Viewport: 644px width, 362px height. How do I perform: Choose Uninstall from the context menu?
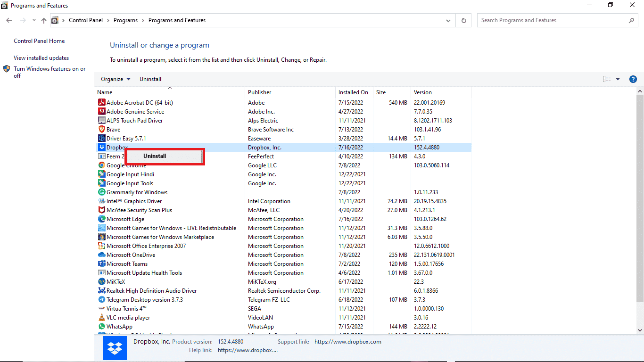pos(165,156)
